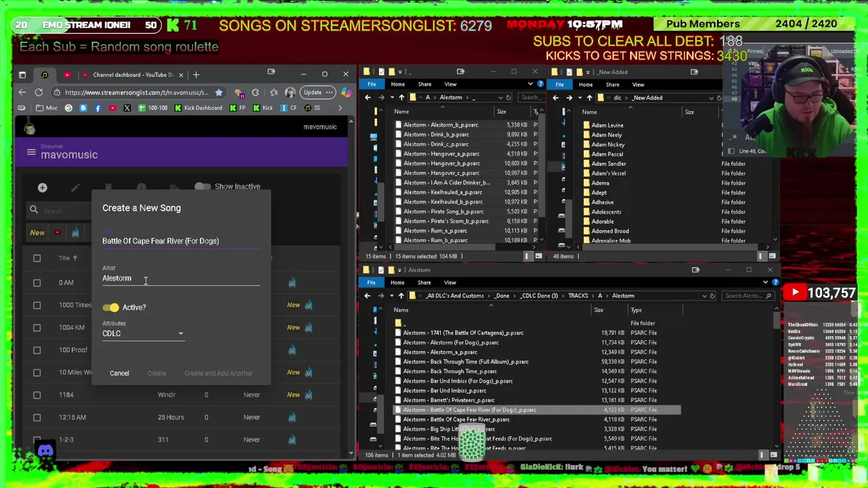Click the search magnifier in song list
868x488 pixels.
[34, 210]
